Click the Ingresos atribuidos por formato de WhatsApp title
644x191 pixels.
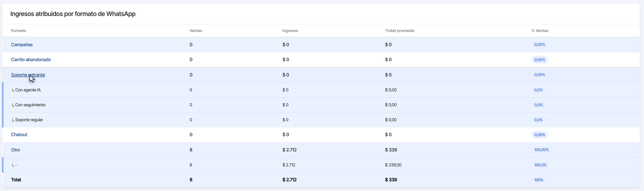tap(73, 14)
